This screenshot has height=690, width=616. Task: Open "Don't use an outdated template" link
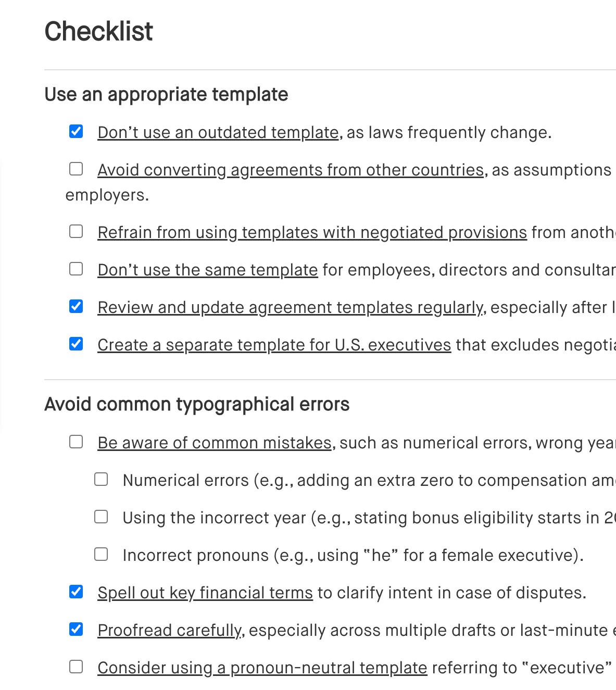pyautogui.click(x=218, y=132)
